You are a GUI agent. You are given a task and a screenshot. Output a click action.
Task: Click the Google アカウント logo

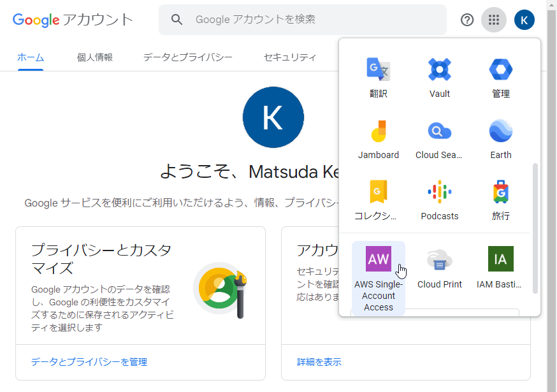tap(73, 20)
